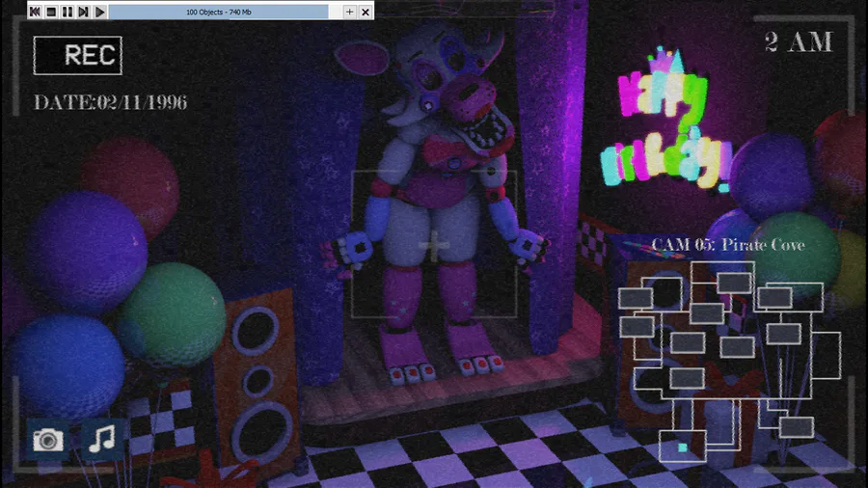The image size is (868, 488).
Task: Select the isolated lowest-right camera button on the map
Action: (796, 427)
